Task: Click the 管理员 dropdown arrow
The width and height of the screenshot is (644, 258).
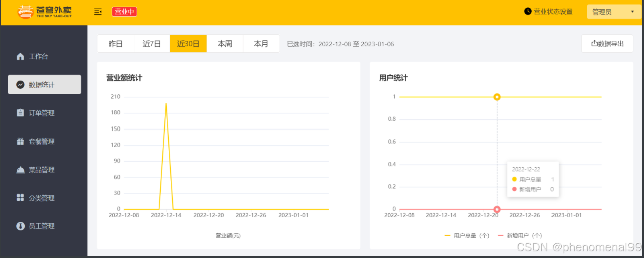Action: 632,12
